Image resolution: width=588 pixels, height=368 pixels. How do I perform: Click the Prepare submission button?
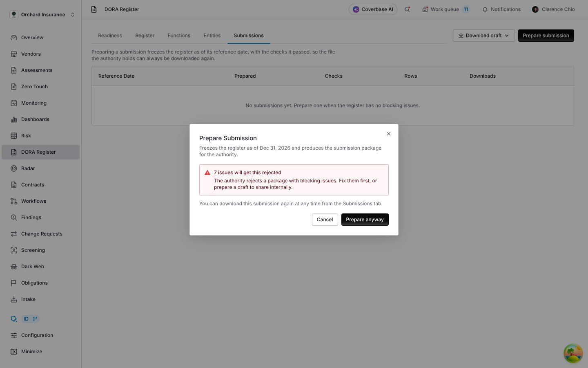coord(546,36)
